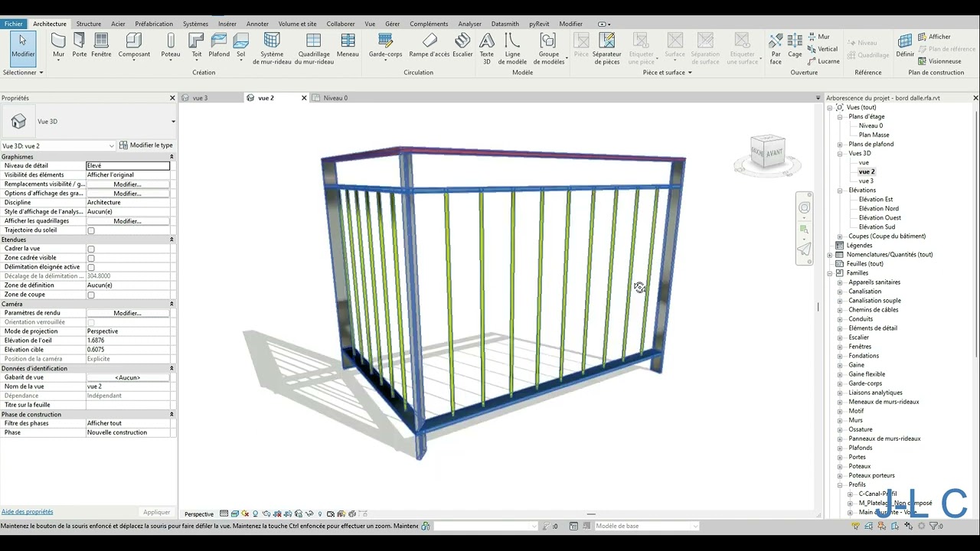Open the Annoter ribbon tab

(x=257, y=24)
